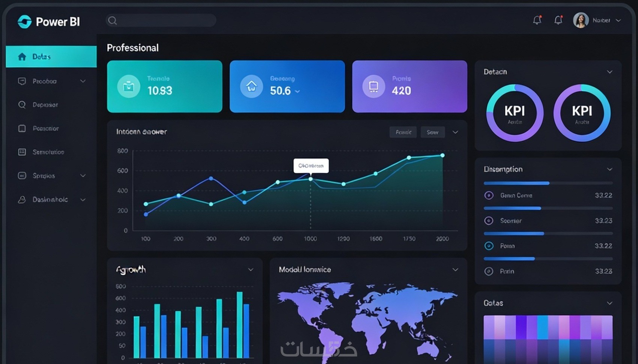638x364 pixels.
Task: Click icon in purple 420 card
Action: [x=373, y=86]
